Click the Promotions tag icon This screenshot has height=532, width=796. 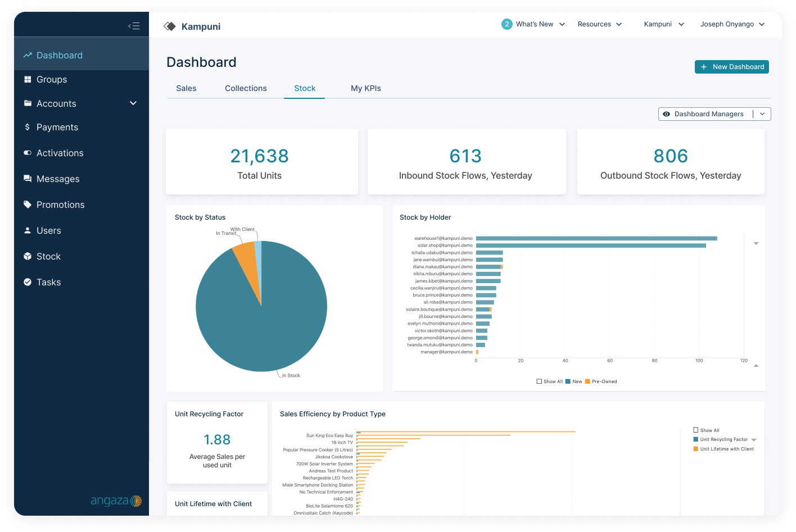28,204
